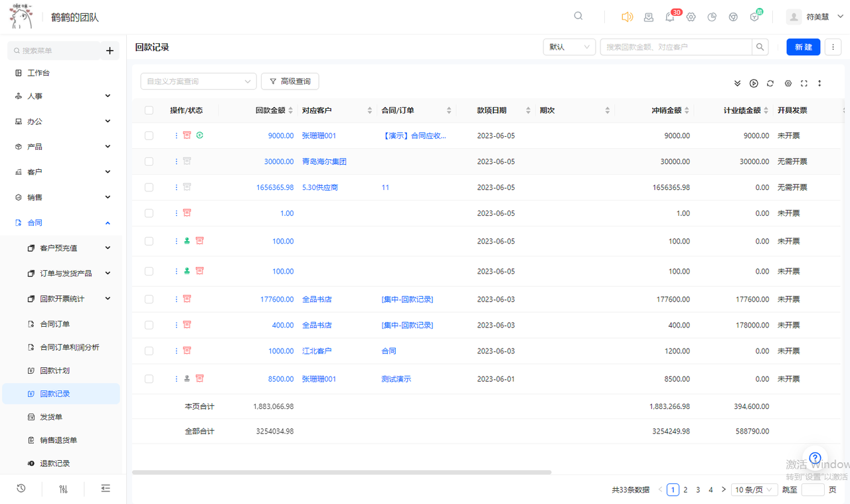Click the play circle icon in table toolbar

754,84
